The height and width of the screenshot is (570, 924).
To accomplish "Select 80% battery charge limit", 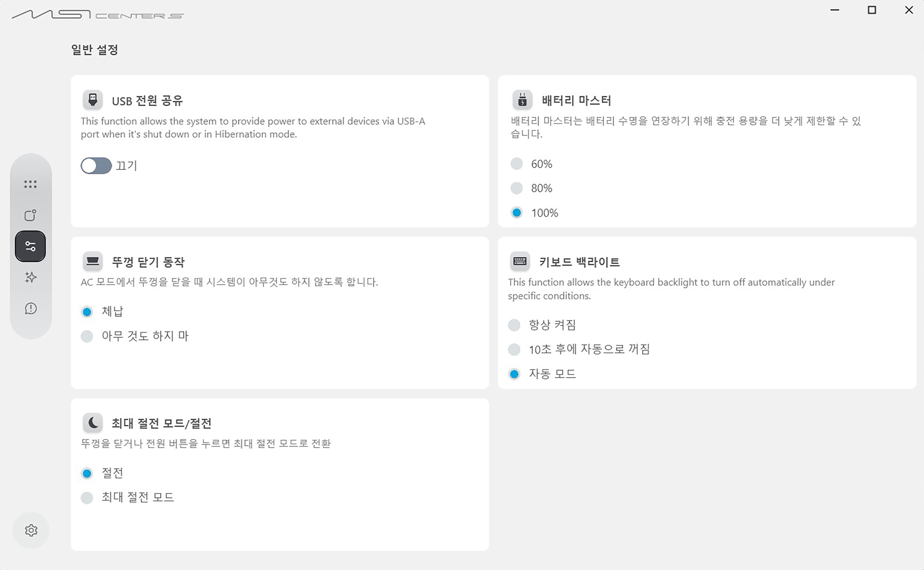I will [517, 188].
